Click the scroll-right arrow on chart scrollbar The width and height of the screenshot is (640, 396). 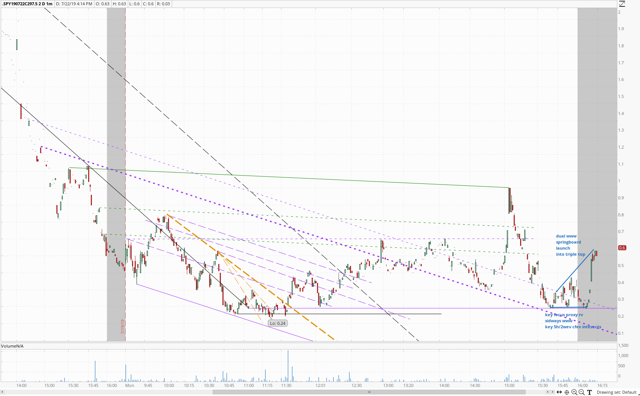coord(553,392)
